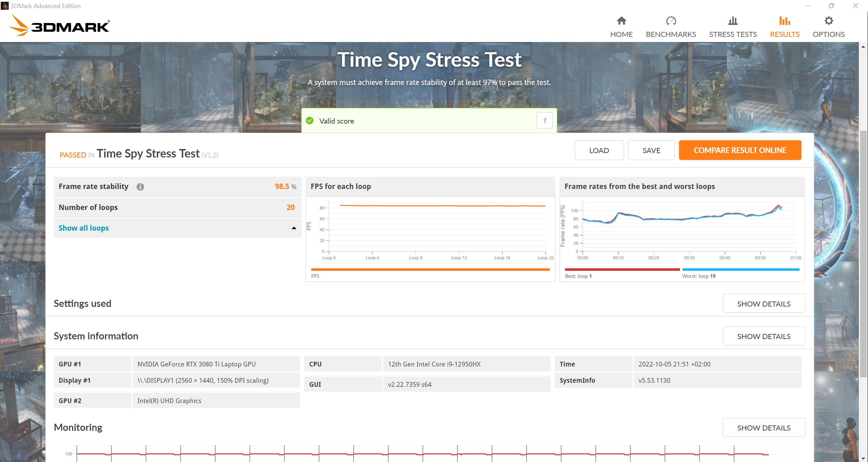Click the Number of loops value 20
The image size is (868, 462).
point(291,207)
